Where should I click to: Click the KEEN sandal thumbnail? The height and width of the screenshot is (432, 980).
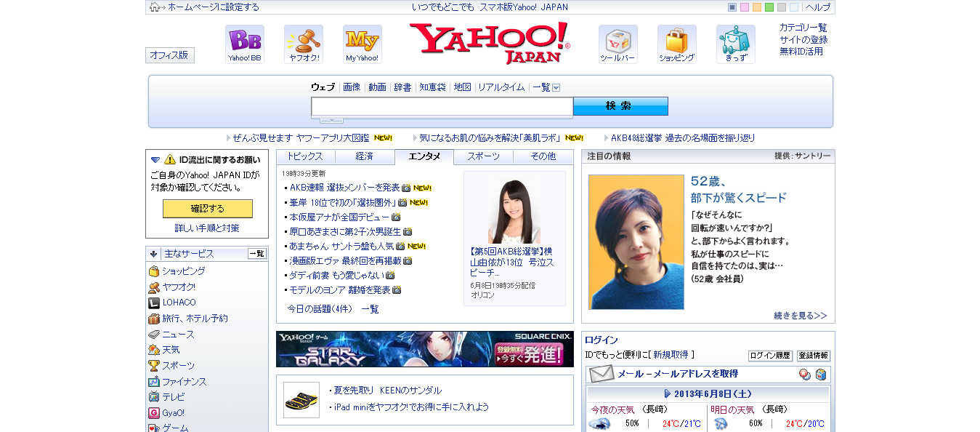coord(301,400)
